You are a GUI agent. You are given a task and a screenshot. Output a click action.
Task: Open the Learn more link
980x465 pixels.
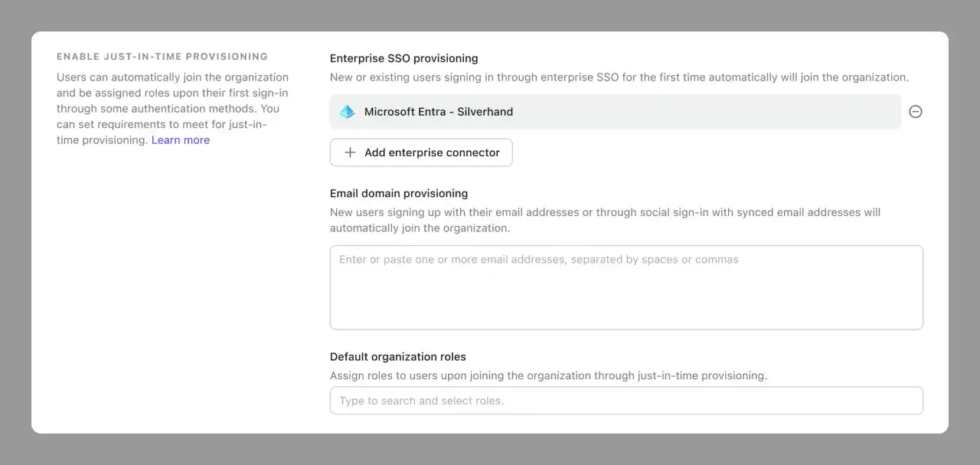pos(180,139)
